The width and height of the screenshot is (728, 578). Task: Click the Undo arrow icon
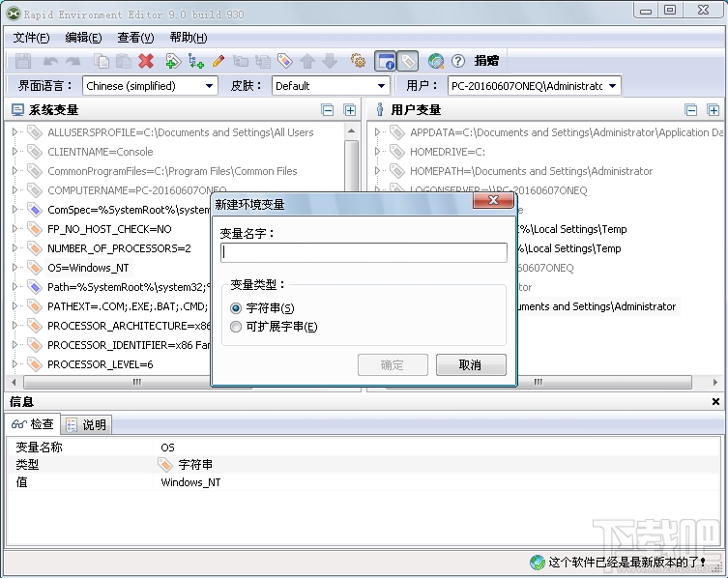(x=50, y=61)
